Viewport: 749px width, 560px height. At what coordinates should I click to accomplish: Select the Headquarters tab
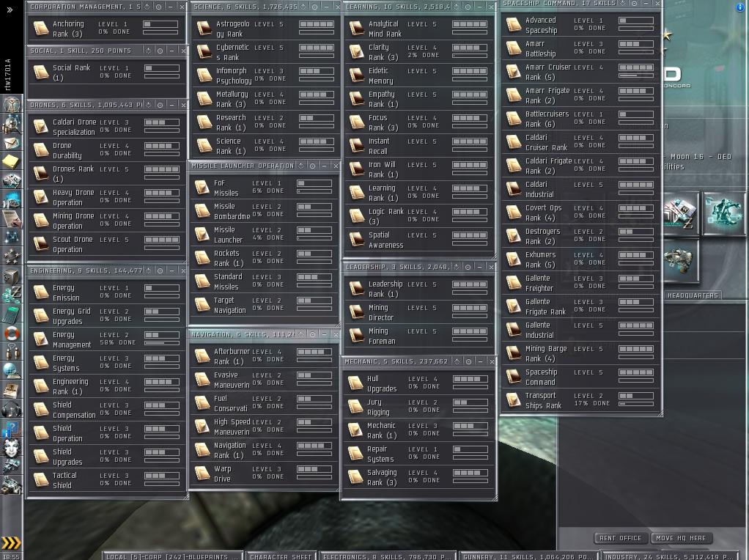pos(692,296)
